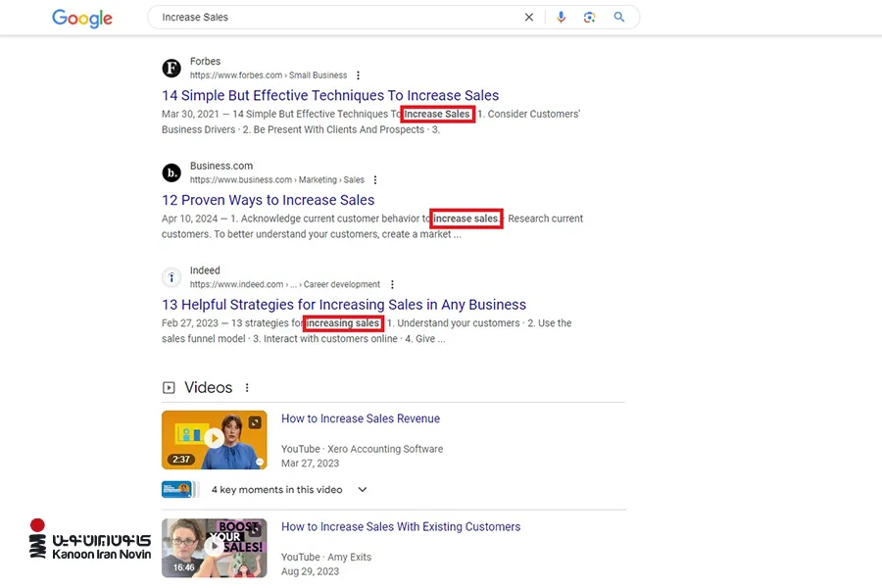
Task: Expand the 4 key moments in this video
Action: (x=363, y=490)
